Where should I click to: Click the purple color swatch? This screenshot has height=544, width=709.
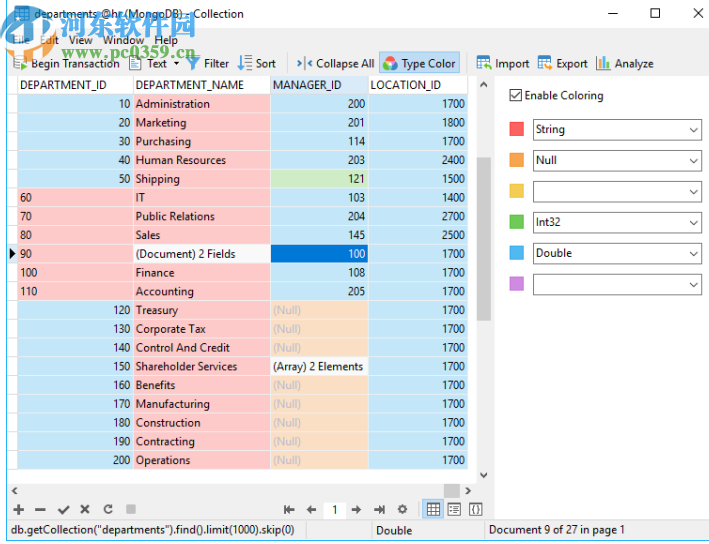[x=516, y=284]
